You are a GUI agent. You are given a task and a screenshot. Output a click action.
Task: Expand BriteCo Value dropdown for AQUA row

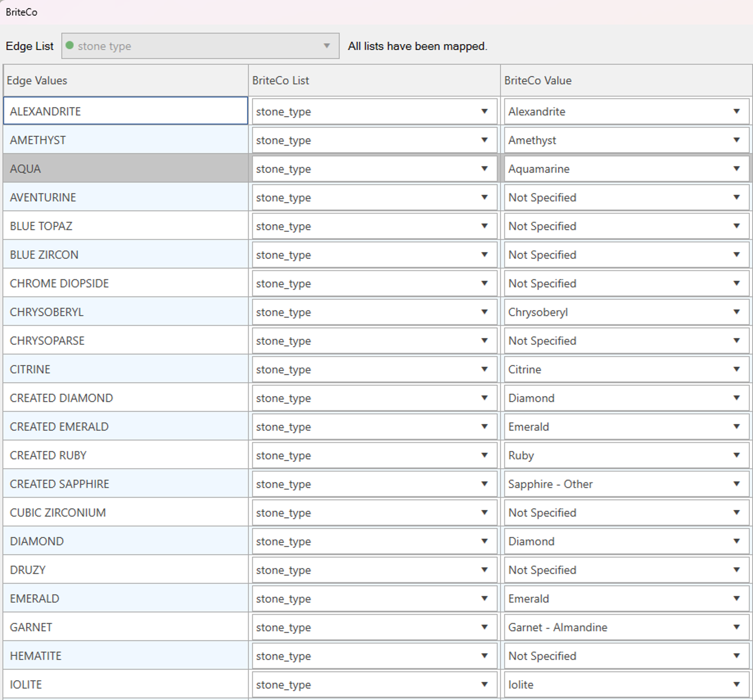coord(736,169)
